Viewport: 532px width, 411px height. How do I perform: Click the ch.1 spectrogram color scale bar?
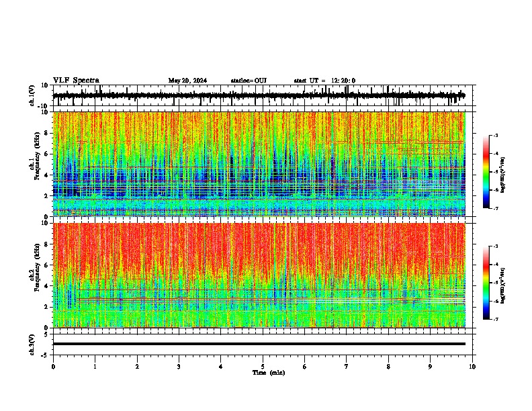(486, 172)
